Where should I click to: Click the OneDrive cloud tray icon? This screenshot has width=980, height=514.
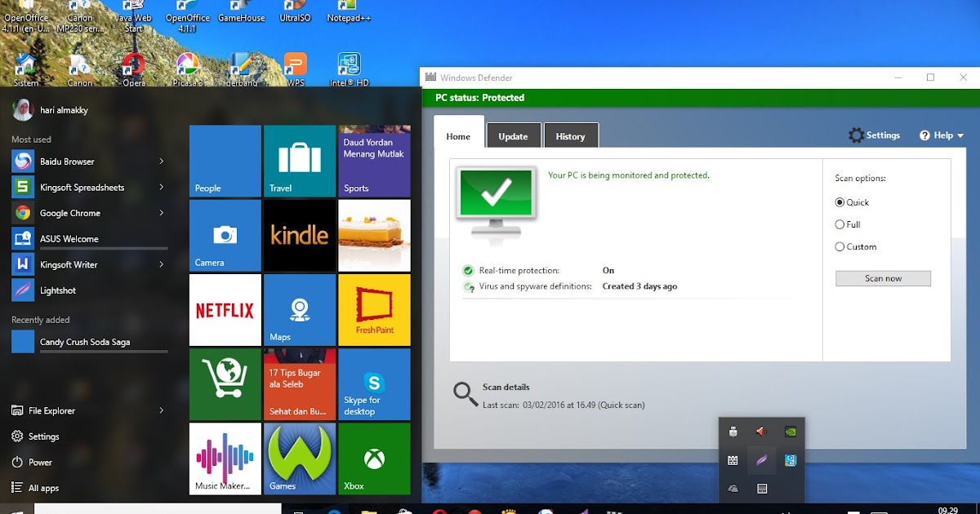[733, 489]
